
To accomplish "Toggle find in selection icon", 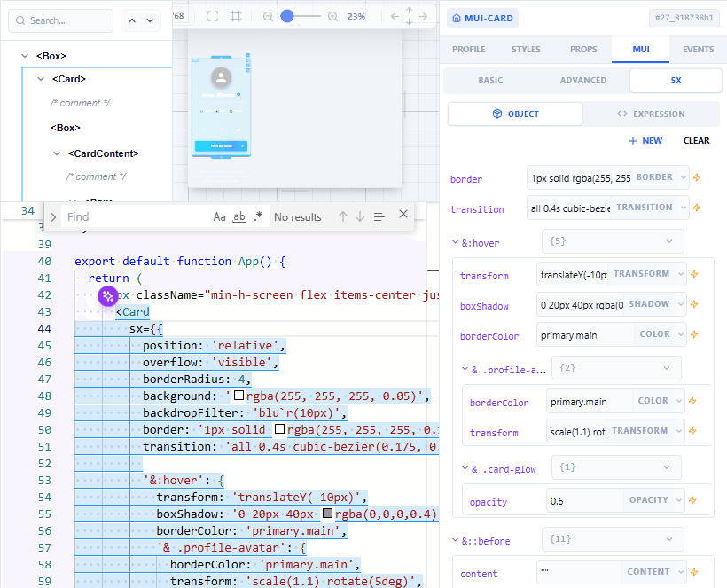I will coord(379,216).
